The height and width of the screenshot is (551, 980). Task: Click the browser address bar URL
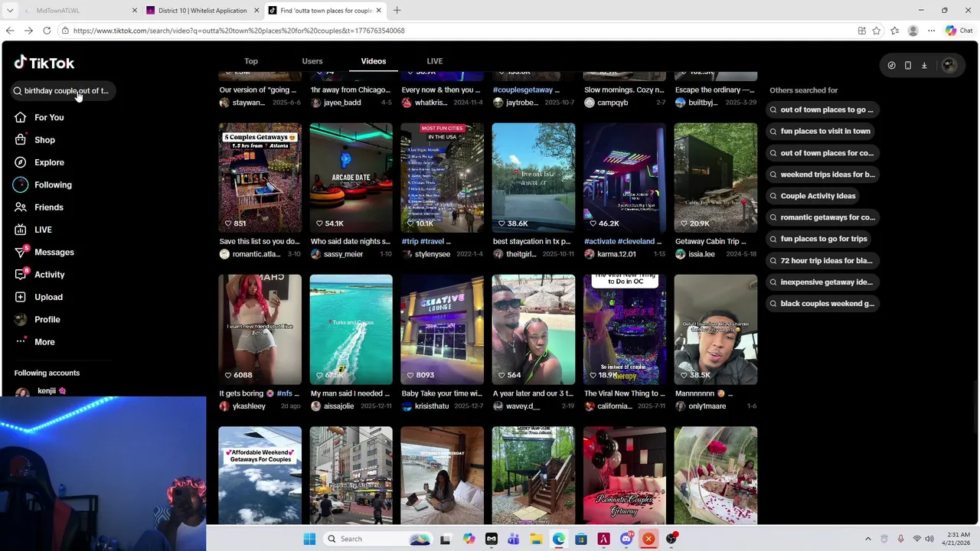pyautogui.click(x=239, y=31)
